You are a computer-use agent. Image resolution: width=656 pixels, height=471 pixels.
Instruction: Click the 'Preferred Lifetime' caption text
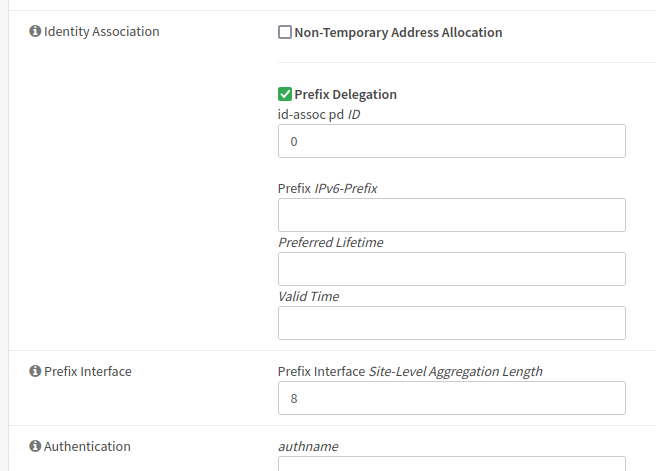[330, 242]
